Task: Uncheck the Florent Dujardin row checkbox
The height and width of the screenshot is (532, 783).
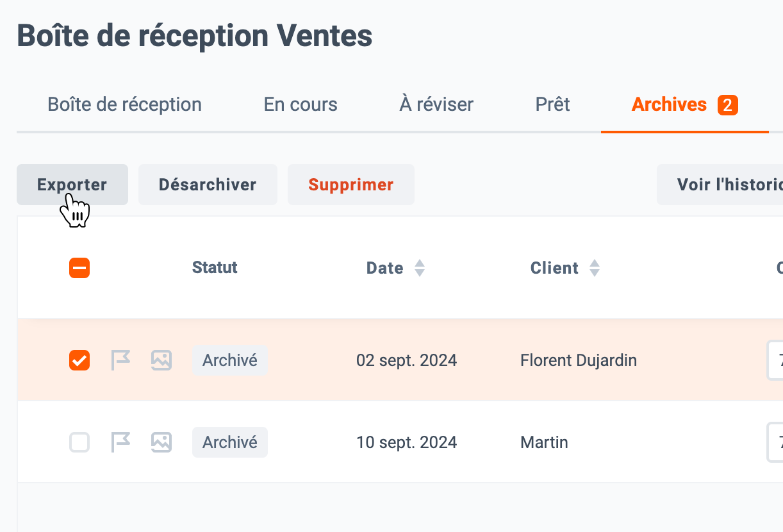Action: tap(79, 360)
